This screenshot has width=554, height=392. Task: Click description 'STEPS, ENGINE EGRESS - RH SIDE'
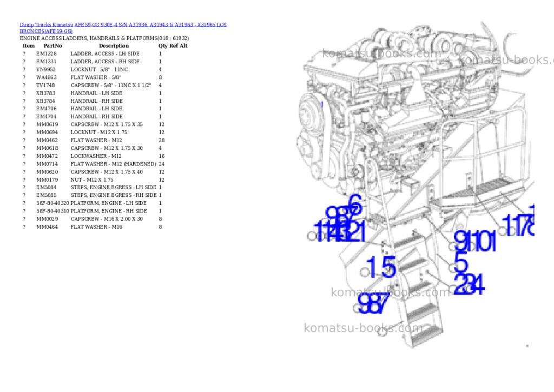pos(114,195)
